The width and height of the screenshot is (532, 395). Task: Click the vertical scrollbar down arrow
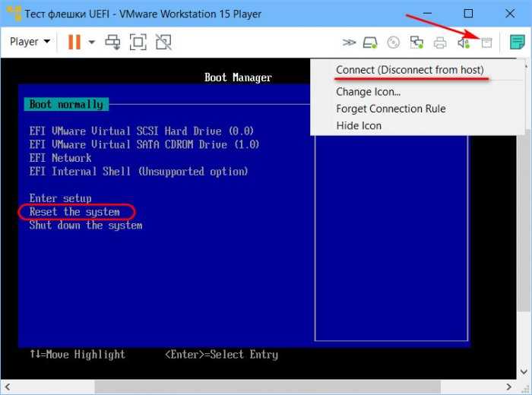[524, 372]
